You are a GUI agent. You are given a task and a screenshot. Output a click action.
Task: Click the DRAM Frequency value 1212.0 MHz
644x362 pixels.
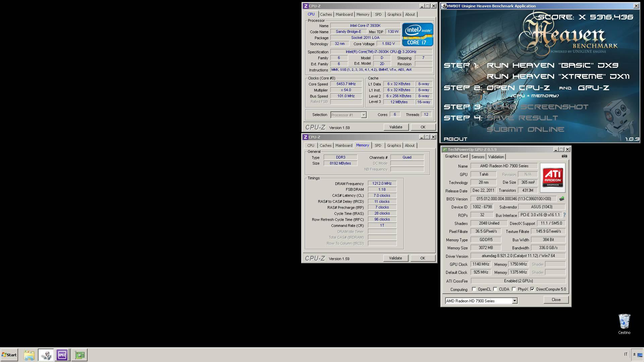point(382,183)
